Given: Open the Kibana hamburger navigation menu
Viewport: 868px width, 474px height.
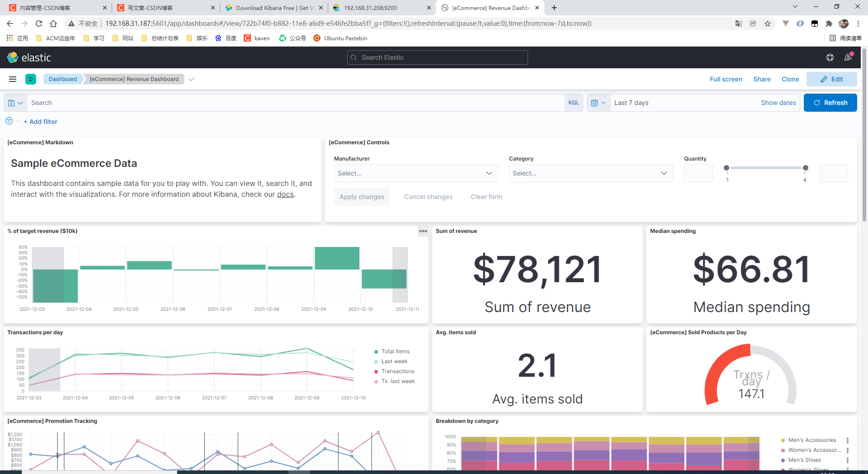Looking at the screenshot, I should coord(13,79).
